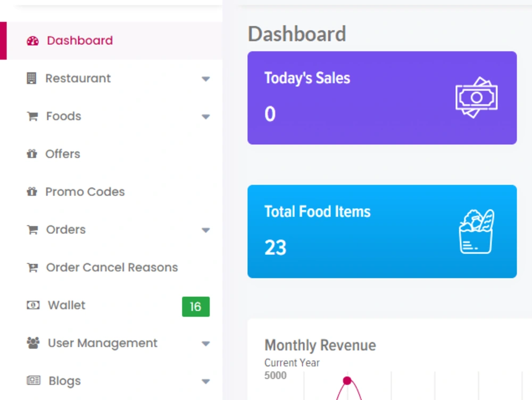
Task: Click the red data point on Monthly Revenue chart
Action: [x=347, y=381]
